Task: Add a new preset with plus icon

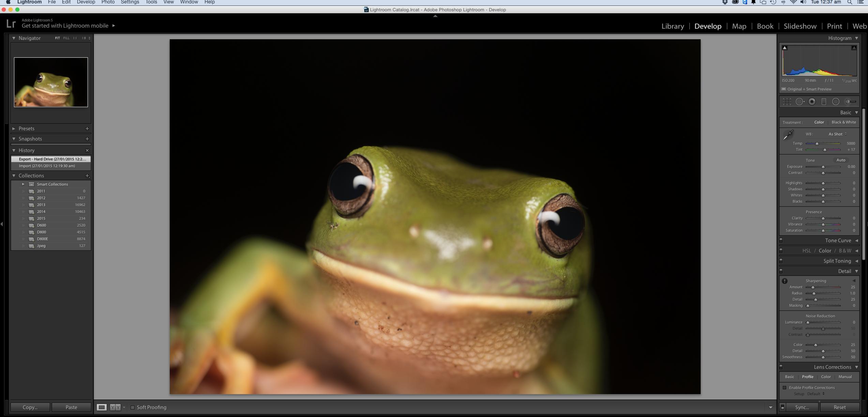Action: [87, 129]
